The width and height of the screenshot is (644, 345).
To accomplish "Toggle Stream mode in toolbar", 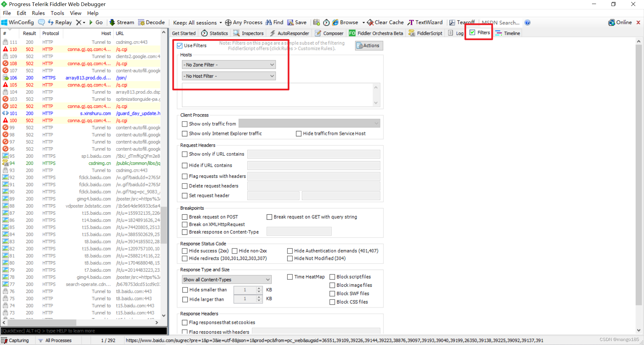I will click(x=122, y=22).
